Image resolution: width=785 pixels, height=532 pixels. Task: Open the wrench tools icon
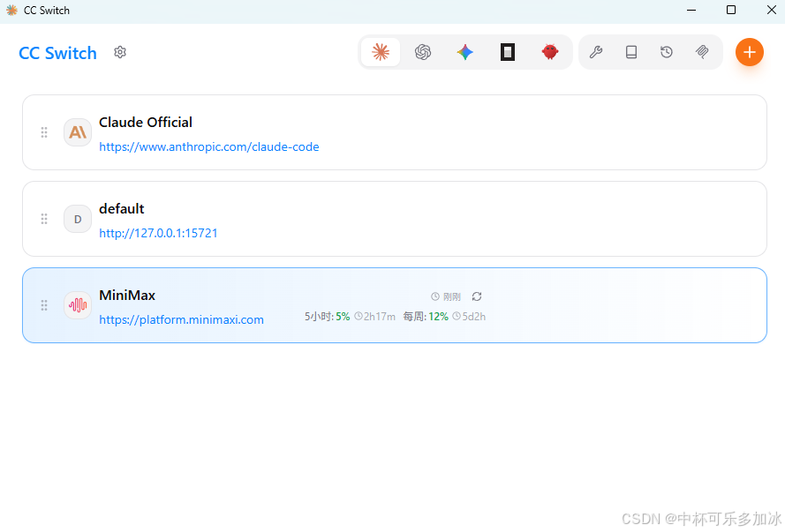[x=596, y=52]
